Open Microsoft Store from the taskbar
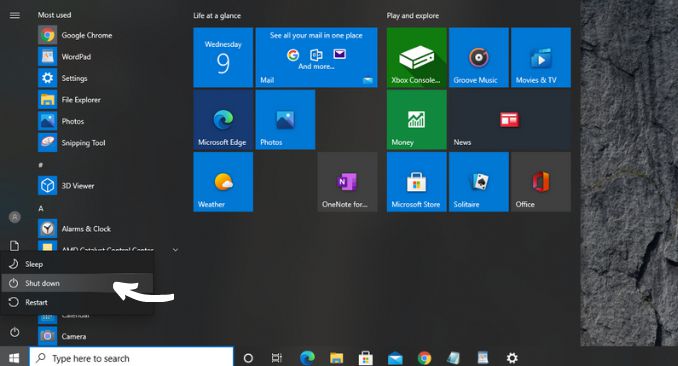Screen dimensions: 678x366 point(366,358)
